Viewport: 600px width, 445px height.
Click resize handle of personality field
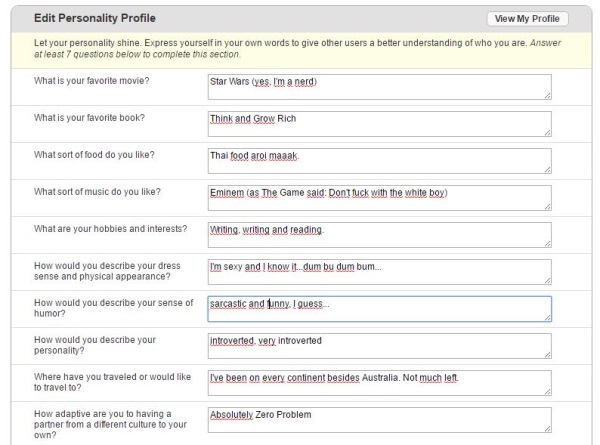coord(546,355)
